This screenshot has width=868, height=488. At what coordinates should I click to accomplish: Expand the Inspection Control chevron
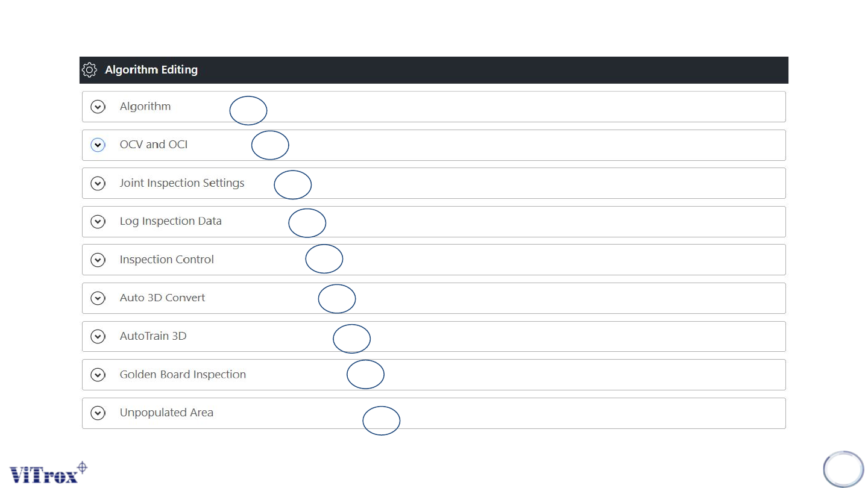pos(98,260)
